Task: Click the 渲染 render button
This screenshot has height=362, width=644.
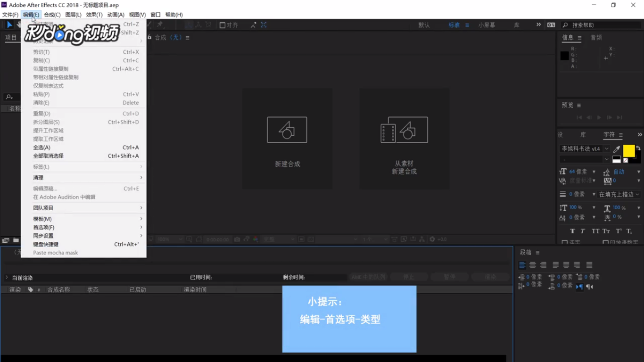Action: point(490,277)
